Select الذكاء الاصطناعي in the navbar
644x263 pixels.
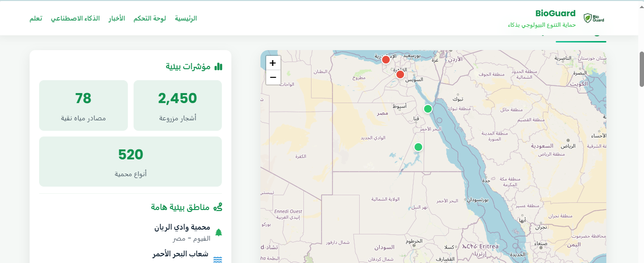(75, 18)
